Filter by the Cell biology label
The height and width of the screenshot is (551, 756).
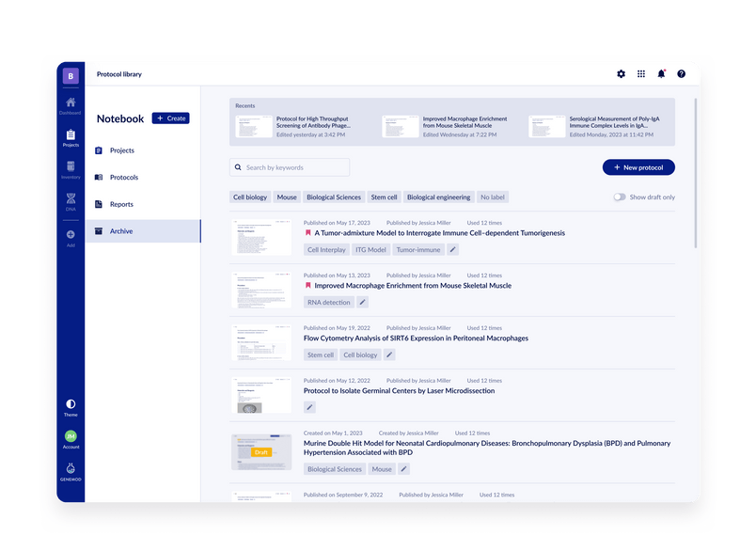tap(250, 197)
